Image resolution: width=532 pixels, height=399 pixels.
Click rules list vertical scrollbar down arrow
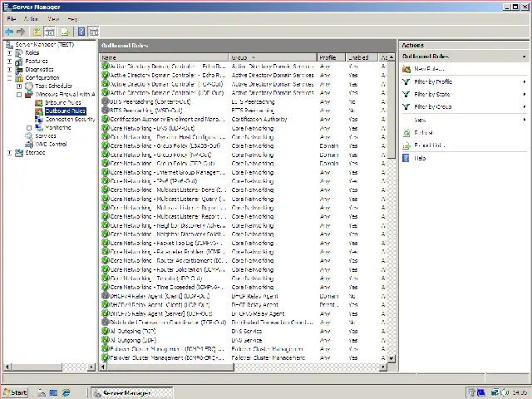[x=392, y=358]
